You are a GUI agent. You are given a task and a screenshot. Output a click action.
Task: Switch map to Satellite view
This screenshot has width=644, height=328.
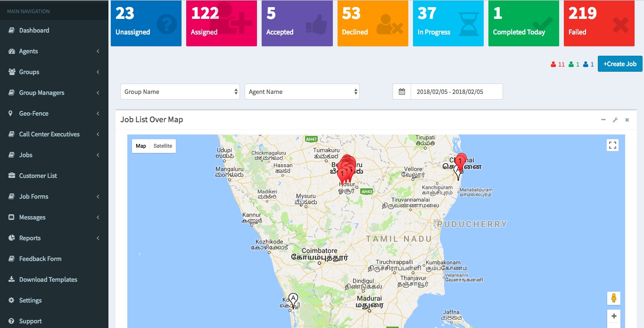(x=163, y=146)
